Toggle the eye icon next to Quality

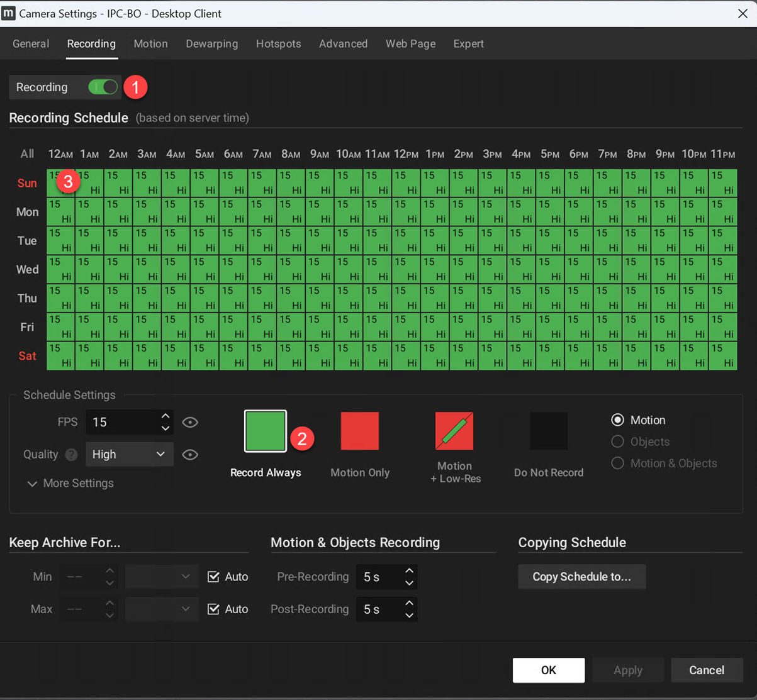190,455
